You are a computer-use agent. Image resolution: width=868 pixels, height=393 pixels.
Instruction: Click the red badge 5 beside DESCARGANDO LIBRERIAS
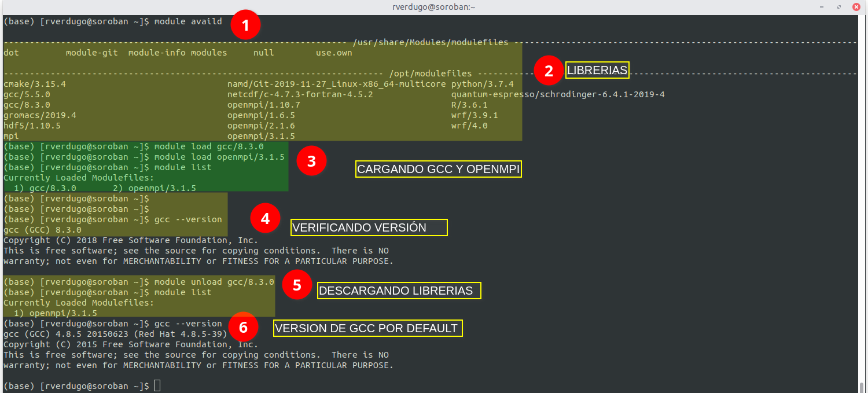(297, 285)
